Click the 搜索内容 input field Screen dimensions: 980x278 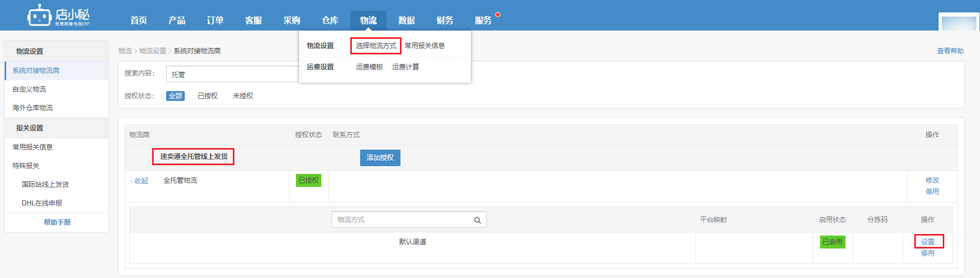point(232,74)
